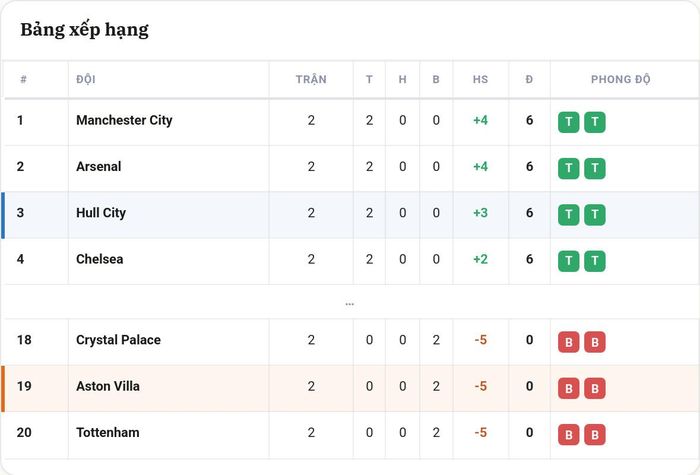Click Hull City's first T form badge
This screenshot has width=700, height=475.
point(568,215)
